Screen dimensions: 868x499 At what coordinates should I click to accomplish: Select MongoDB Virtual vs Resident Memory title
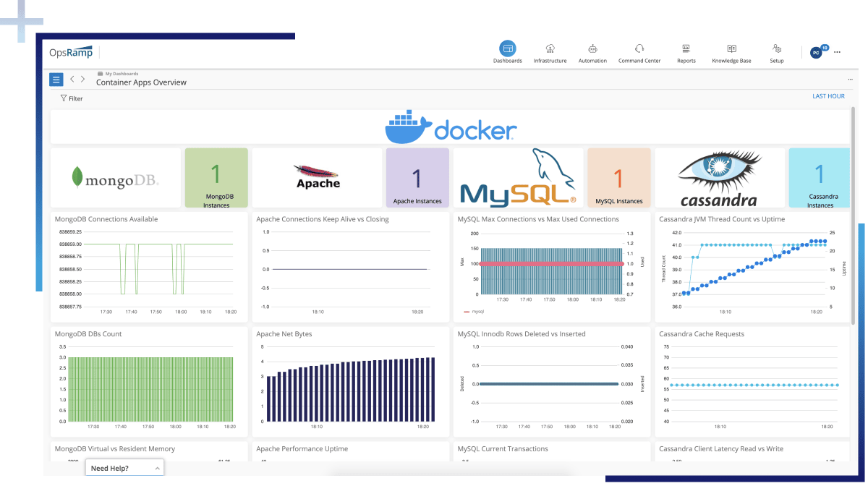click(x=115, y=449)
